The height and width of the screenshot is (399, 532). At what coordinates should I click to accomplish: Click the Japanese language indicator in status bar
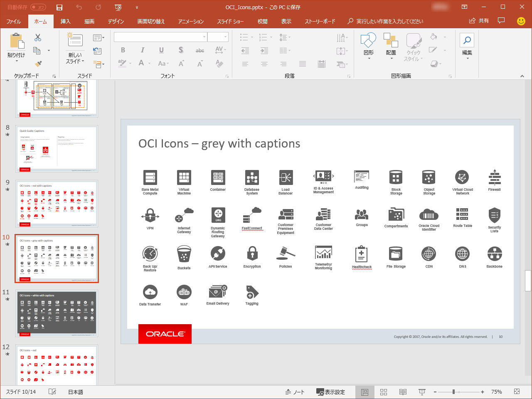point(76,392)
